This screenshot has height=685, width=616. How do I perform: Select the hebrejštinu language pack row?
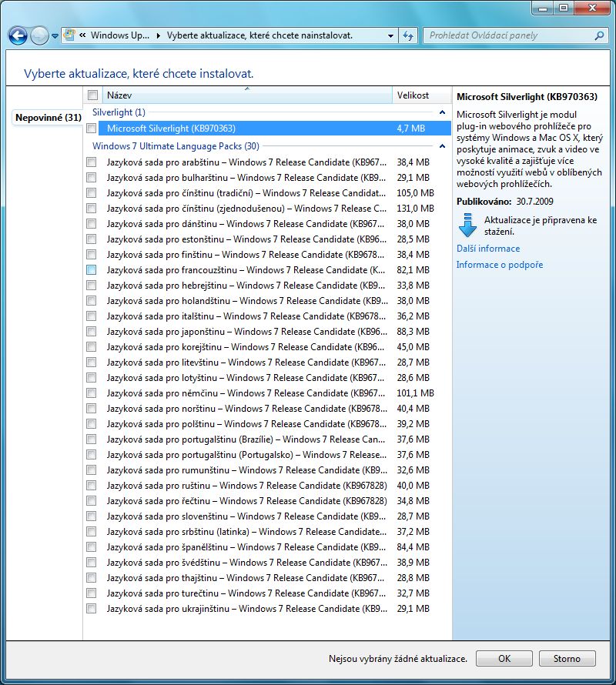coord(269,286)
